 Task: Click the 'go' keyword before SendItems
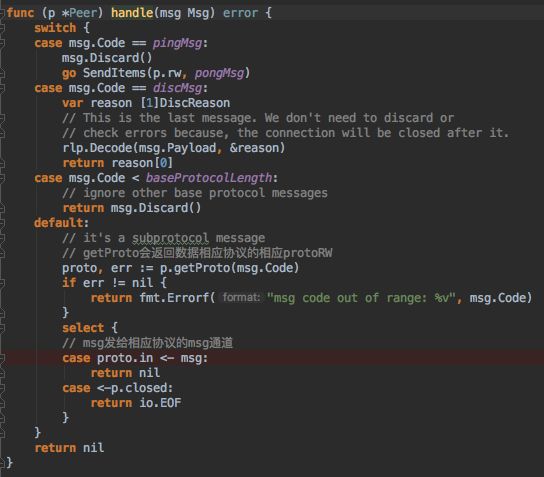(69, 74)
